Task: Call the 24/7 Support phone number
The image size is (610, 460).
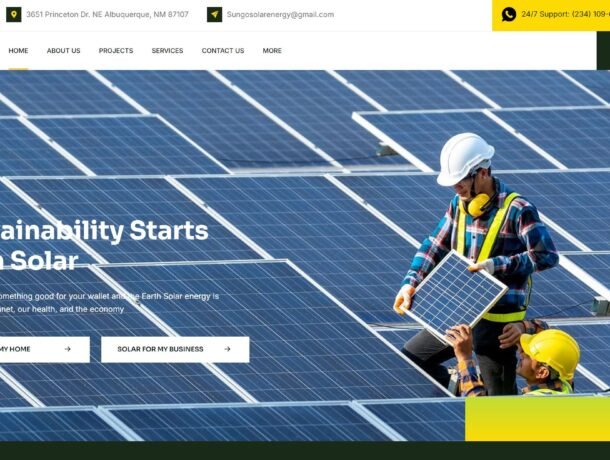Action: [x=565, y=14]
